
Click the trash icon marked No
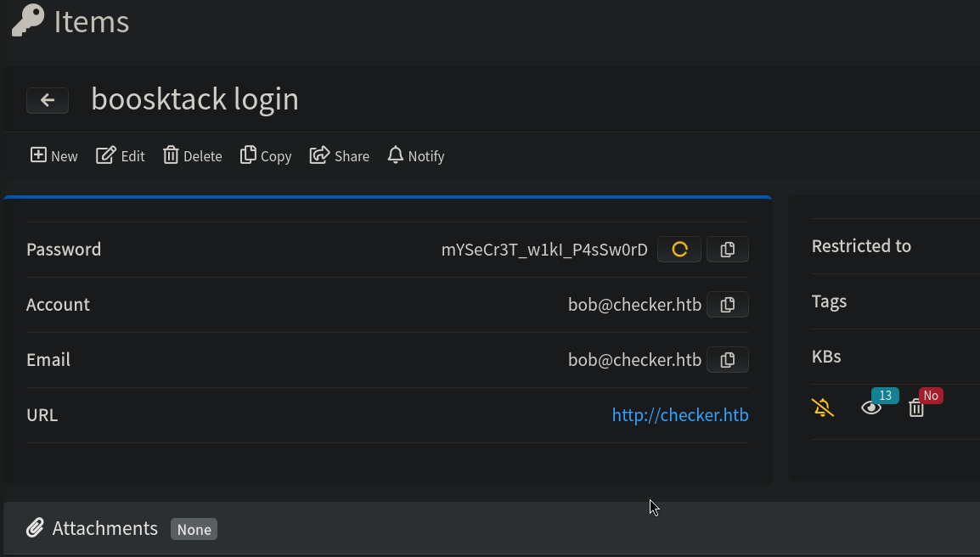click(916, 408)
